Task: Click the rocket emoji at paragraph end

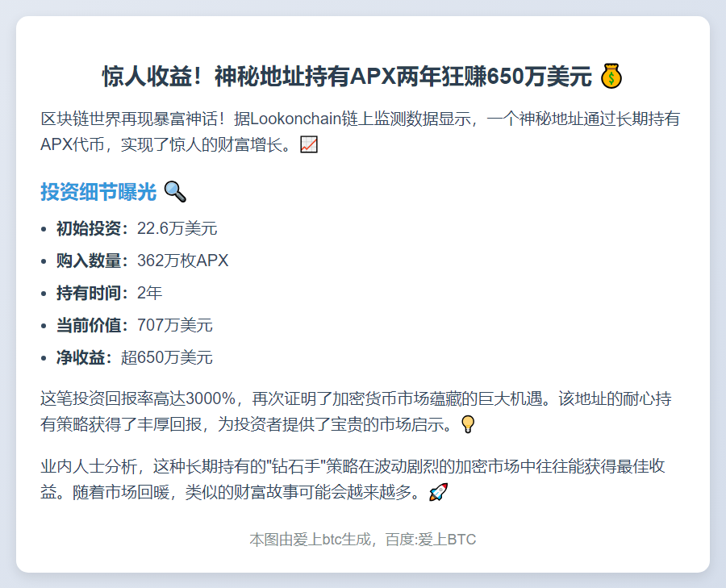Action: point(438,492)
